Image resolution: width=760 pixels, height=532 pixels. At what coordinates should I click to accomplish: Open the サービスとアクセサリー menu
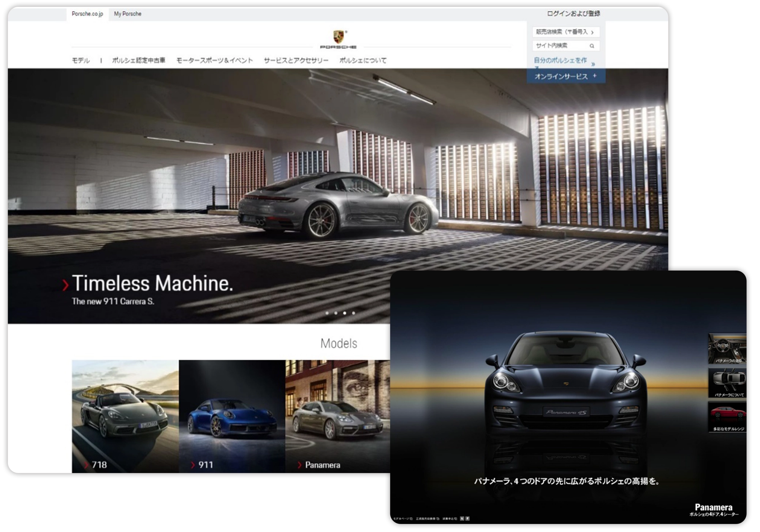296,60
